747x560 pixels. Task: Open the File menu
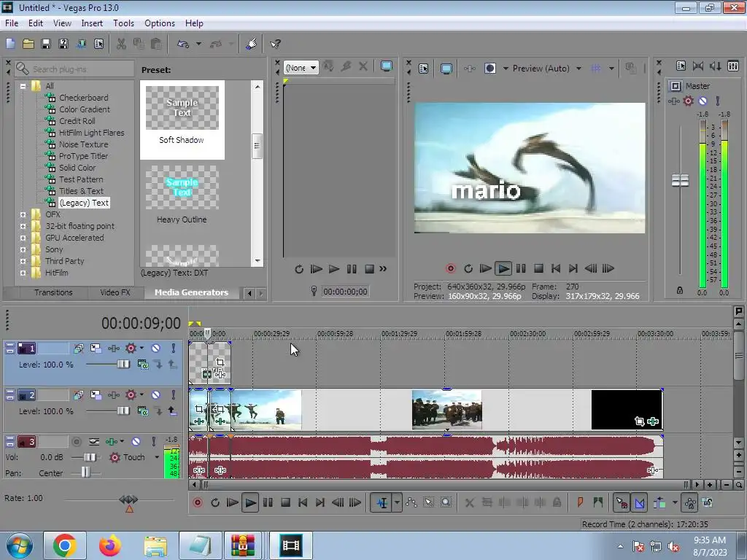12,23
